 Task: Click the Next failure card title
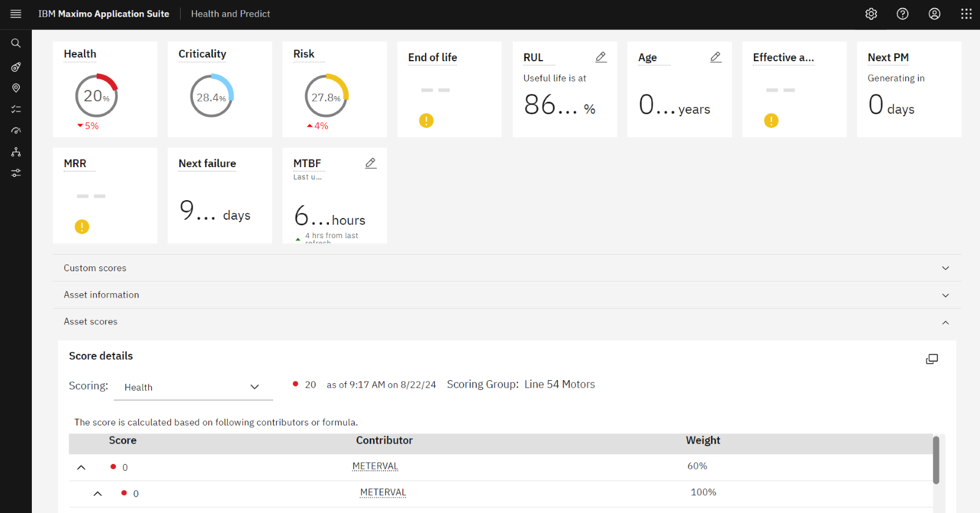pyautogui.click(x=207, y=163)
